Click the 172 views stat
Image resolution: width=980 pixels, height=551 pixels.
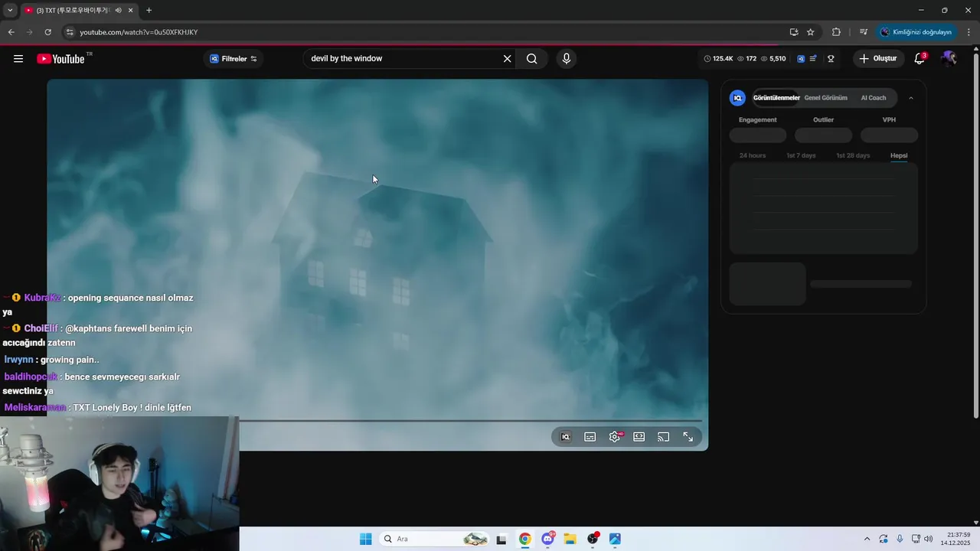click(x=746, y=59)
